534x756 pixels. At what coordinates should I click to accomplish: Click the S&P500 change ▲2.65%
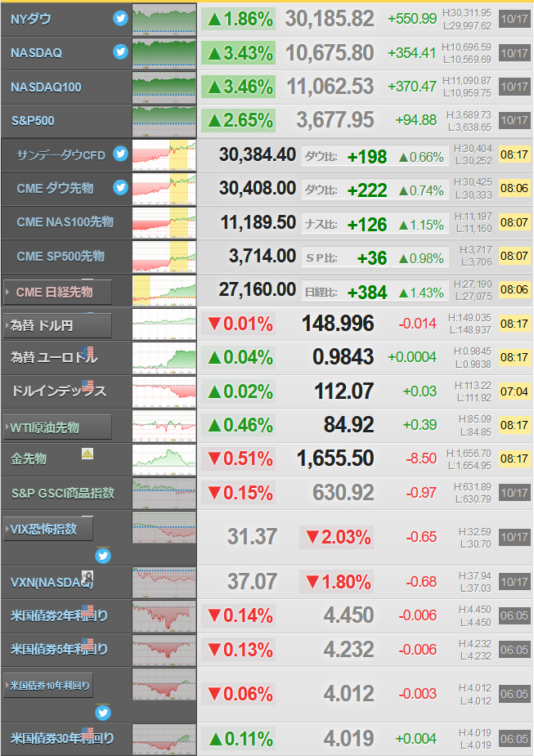tap(240, 120)
